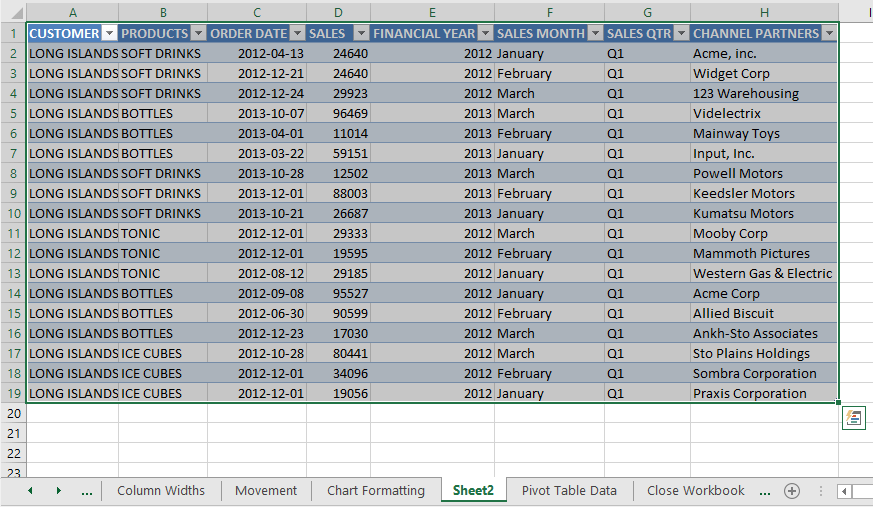The width and height of the screenshot is (873, 507).
Task: Select row 10 header
Action: tap(13, 214)
